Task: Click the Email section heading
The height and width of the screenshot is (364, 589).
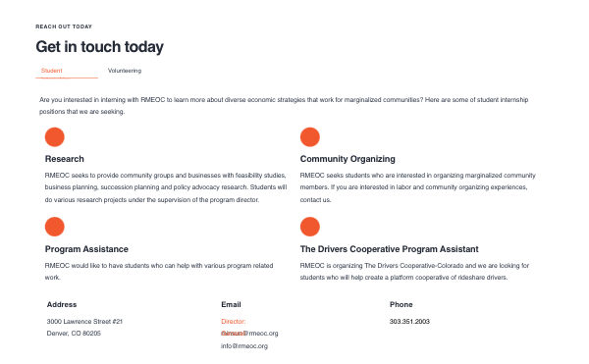Action: [231, 305]
